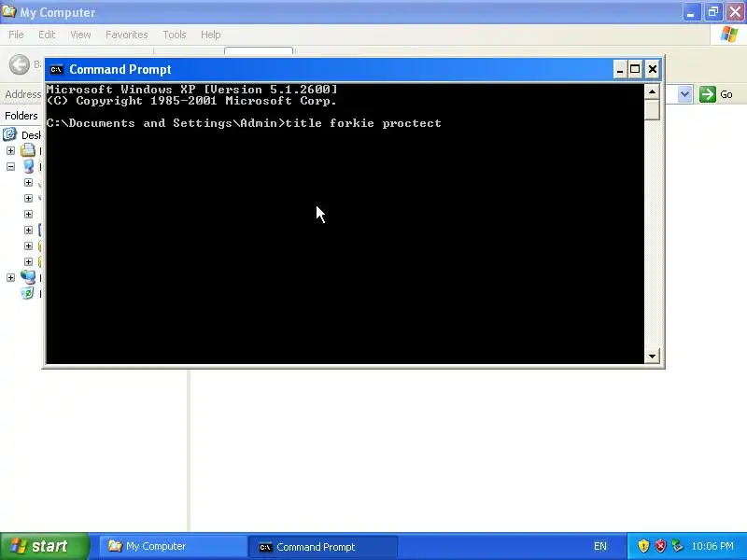The height and width of the screenshot is (560, 747).
Task: Open the File menu in My Computer
Action: (16, 35)
